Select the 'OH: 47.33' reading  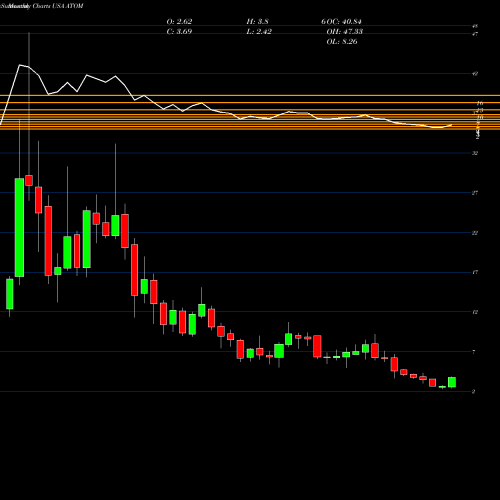click(345, 32)
